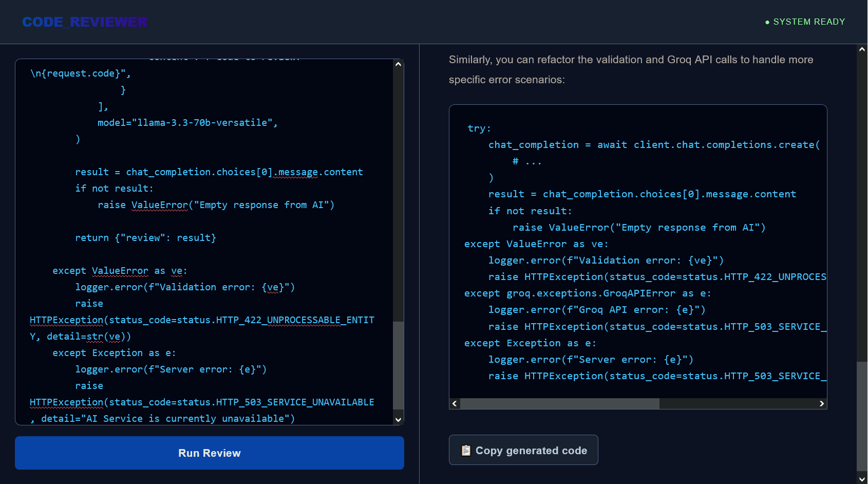This screenshot has height=484, width=868.
Task: Click the up chevron on the page scrollbar
Action: (x=861, y=49)
